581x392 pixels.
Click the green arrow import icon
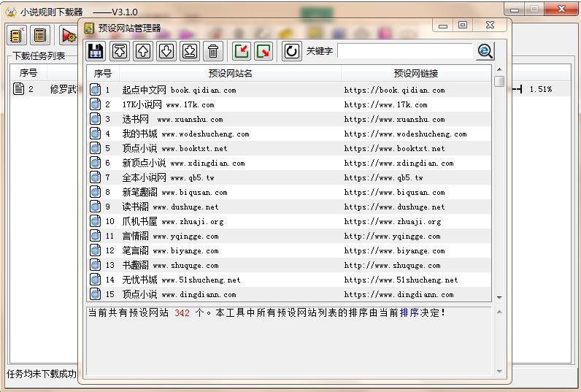click(x=241, y=51)
